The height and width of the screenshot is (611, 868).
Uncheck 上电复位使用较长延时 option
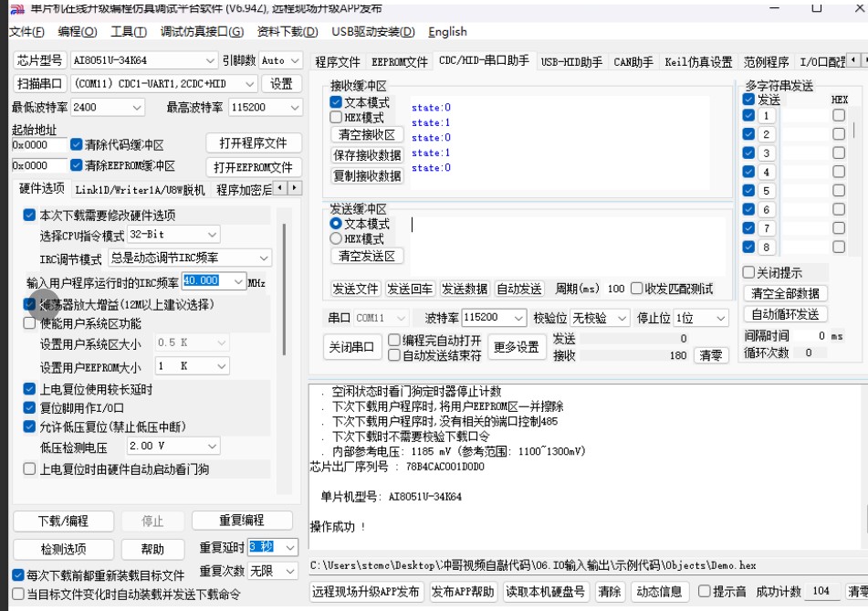pyautogui.click(x=30, y=389)
